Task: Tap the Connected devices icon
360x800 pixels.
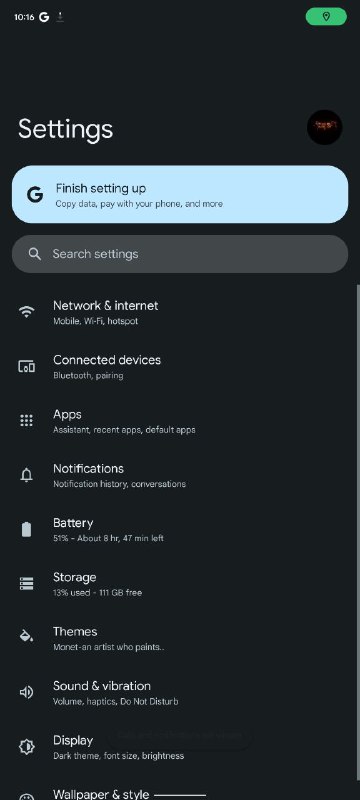Action: [x=27, y=366]
